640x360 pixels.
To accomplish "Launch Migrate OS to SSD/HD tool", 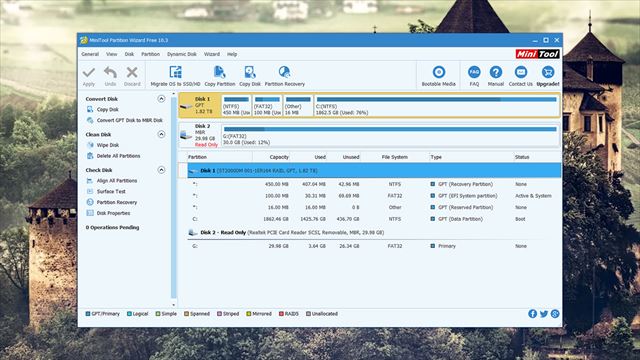I will click(176, 76).
